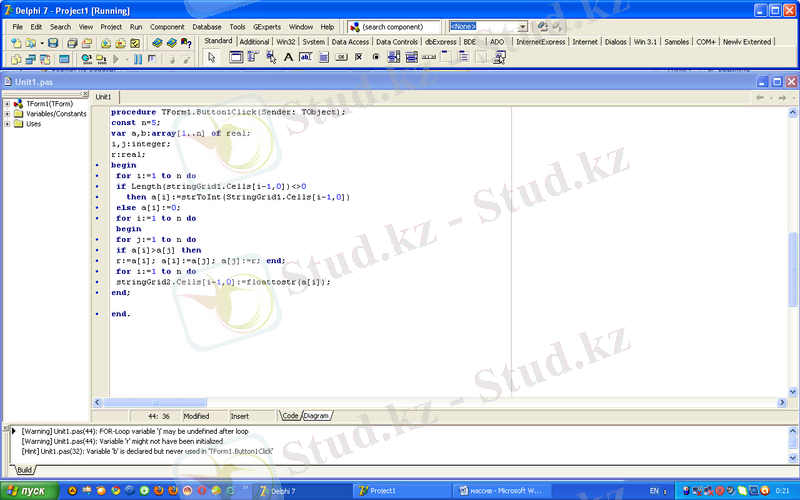Viewport: 800px width, 500px height.
Task: Switch to Project1 taskbar window
Action: pos(401,491)
